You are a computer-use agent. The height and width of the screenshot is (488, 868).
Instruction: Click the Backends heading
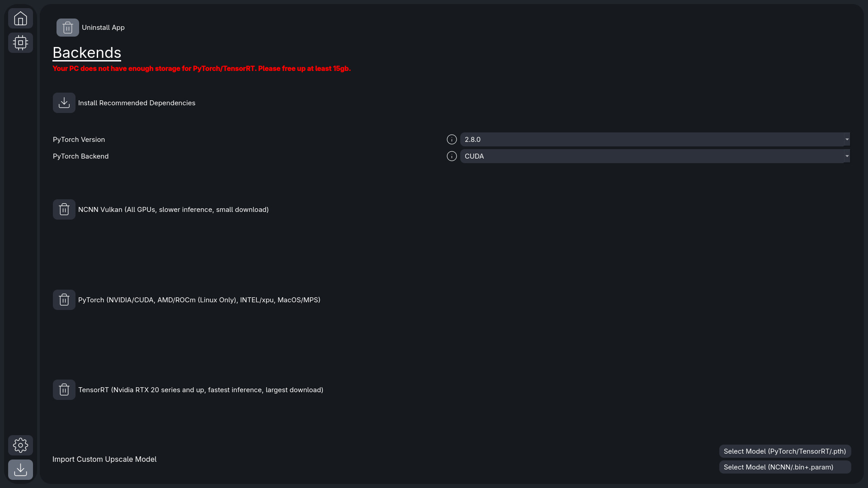[87, 53]
